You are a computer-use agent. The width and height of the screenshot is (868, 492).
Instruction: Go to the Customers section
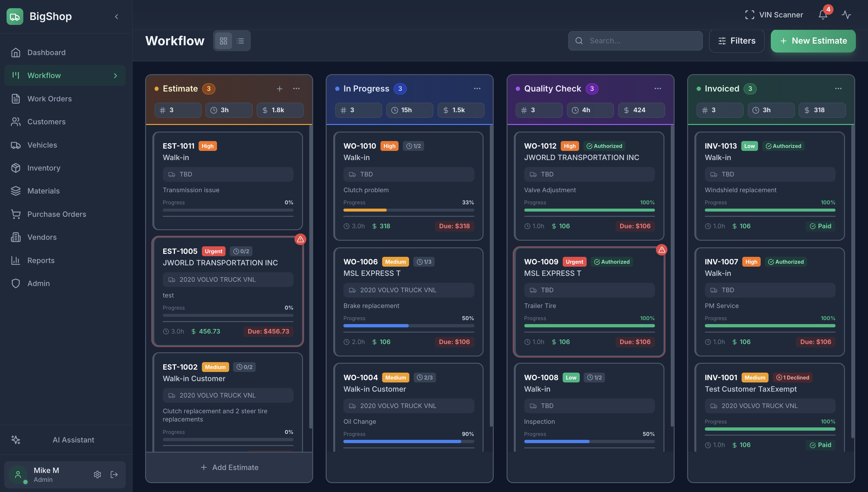click(x=46, y=122)
